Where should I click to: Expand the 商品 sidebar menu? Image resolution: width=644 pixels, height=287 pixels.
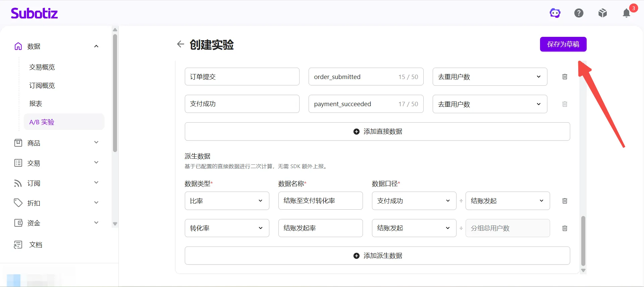pyautogui.click(x=57, y=143)
